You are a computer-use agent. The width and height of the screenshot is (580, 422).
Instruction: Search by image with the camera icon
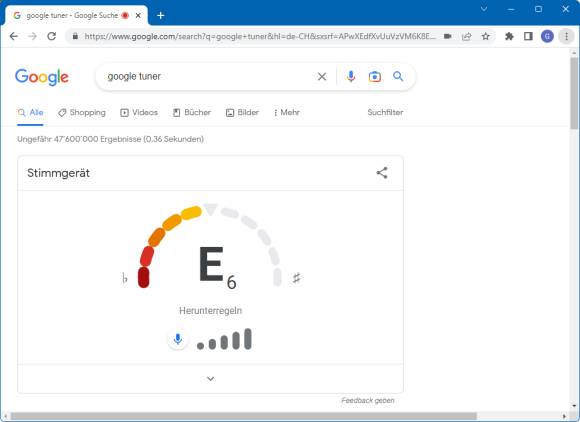point(375,77)
